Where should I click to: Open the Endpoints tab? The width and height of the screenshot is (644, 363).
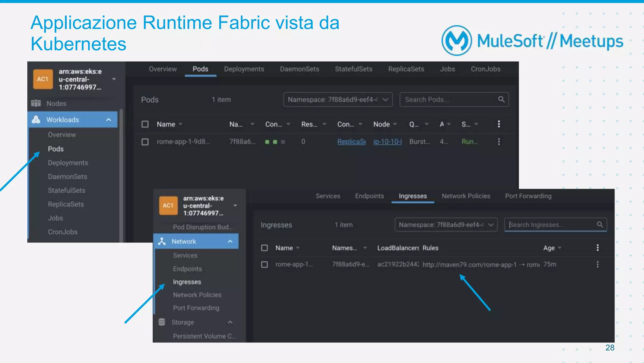tap(369, 196)
